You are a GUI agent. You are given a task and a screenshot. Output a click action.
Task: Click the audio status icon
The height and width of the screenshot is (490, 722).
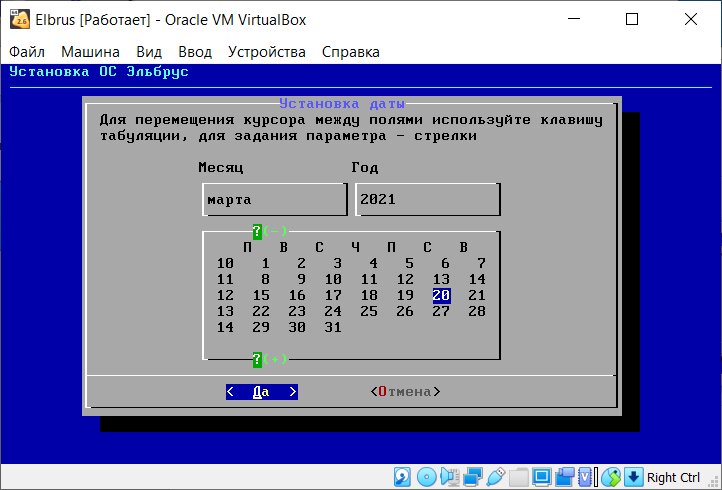click(449, 477)
